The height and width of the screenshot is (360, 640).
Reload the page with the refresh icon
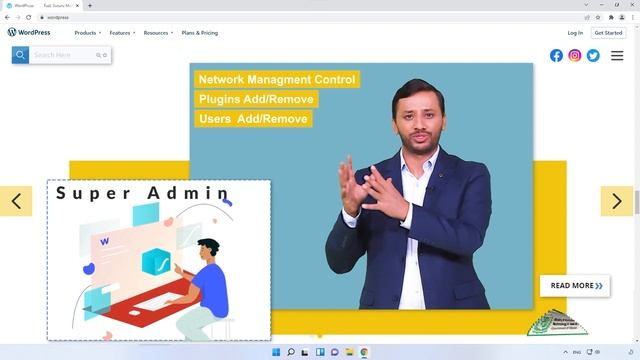point(29,18)
